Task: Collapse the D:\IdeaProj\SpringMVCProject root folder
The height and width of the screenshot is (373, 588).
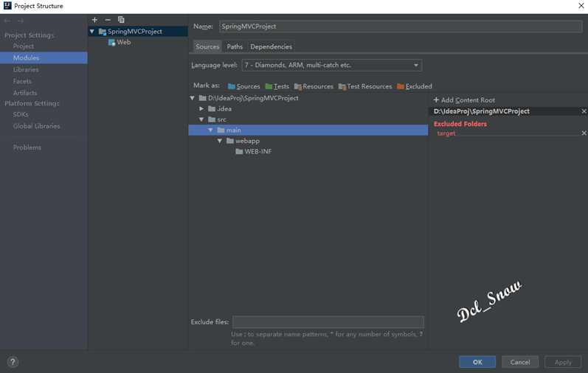Action: click(x=193, y=98)
